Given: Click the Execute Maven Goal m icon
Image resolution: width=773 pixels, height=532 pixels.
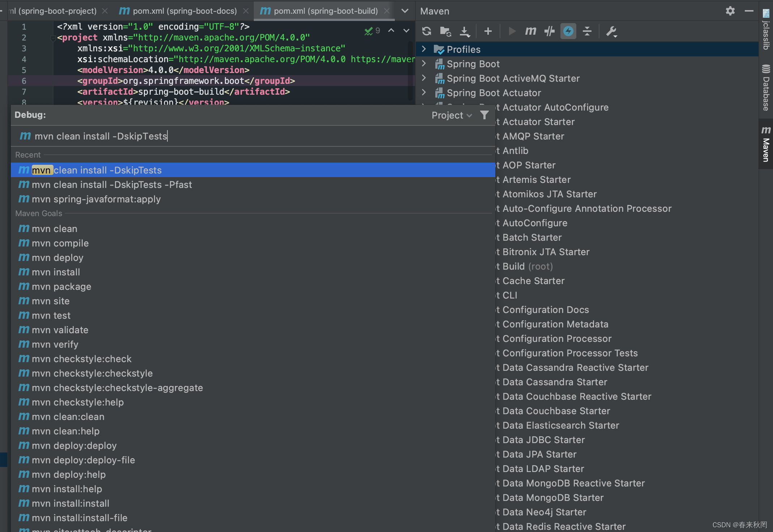Looking at the screenshot, I should pyautogui.click(x=530, y=31).
